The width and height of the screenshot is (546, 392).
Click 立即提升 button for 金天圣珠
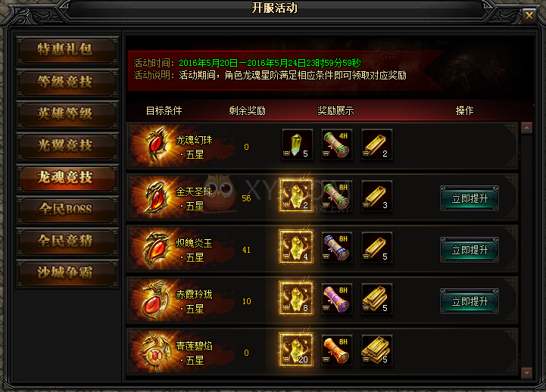coord(470,198)
